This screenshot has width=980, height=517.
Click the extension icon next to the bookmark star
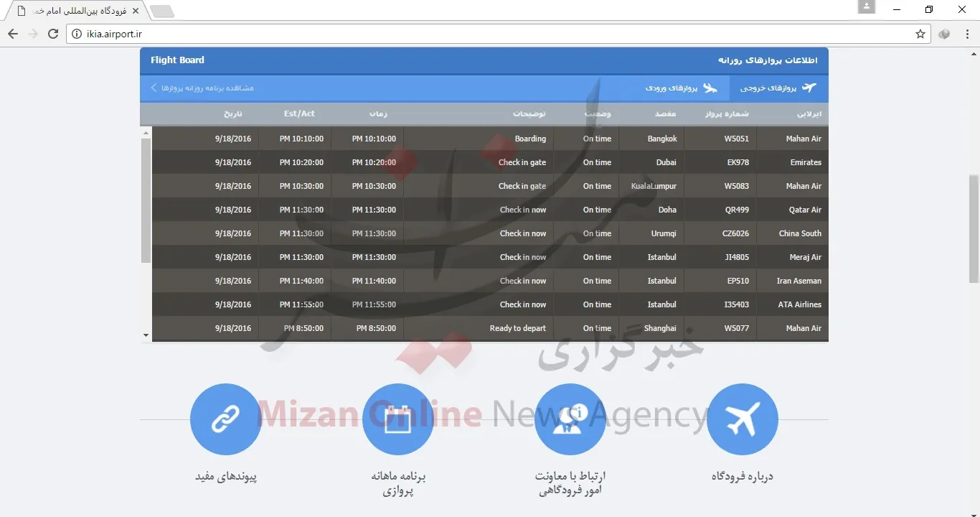click(944, 34)
